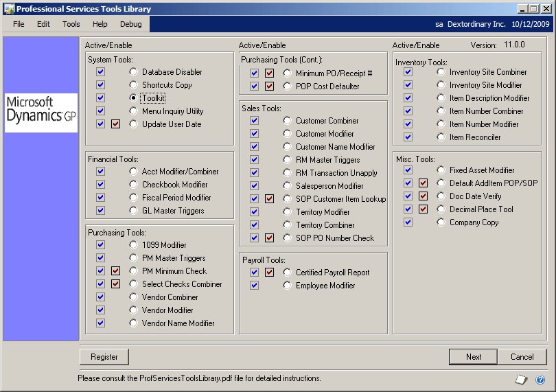Choose the Customer Combiner tool
Image resolution: width=556 pixels, height=392 pixels.
click(287, 121)
